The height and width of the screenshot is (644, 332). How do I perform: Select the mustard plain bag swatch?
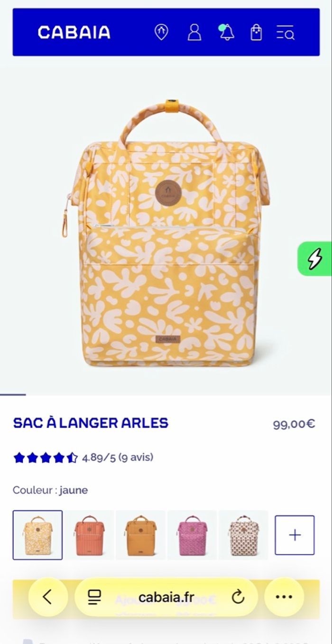click(x=141, y=535)
